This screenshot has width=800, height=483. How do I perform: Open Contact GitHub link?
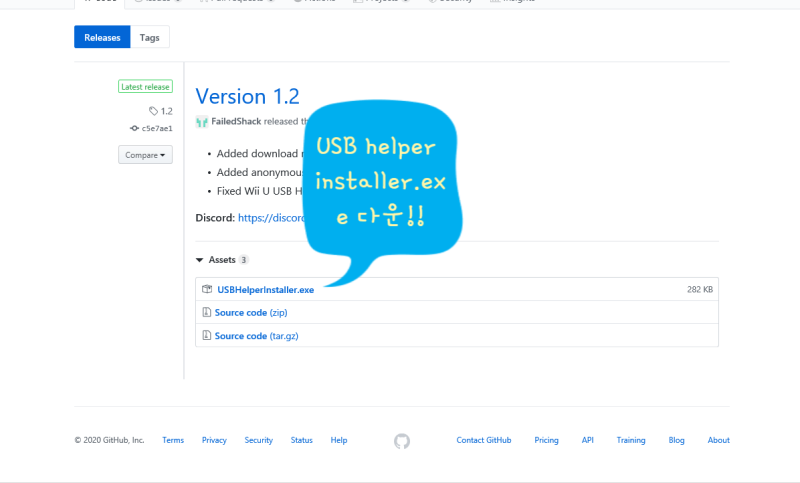tap(484, 440)
